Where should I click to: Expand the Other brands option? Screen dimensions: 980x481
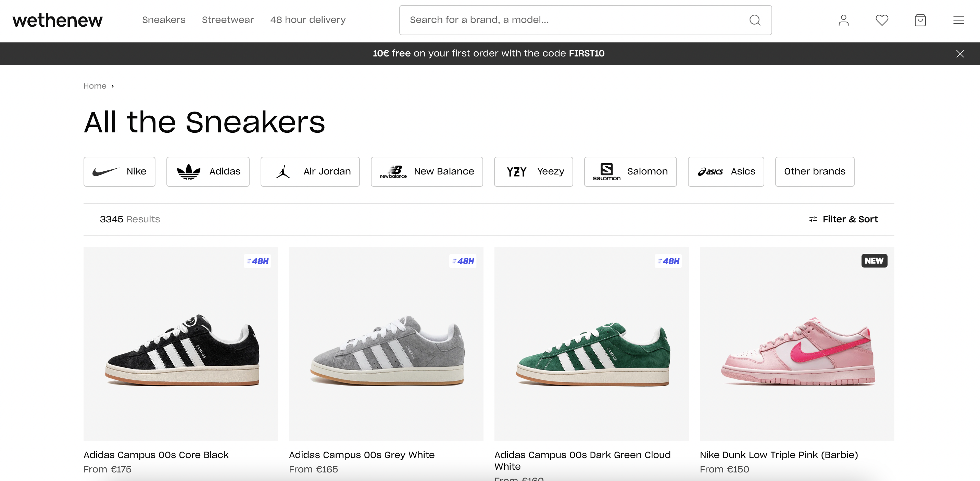point(815,171)
